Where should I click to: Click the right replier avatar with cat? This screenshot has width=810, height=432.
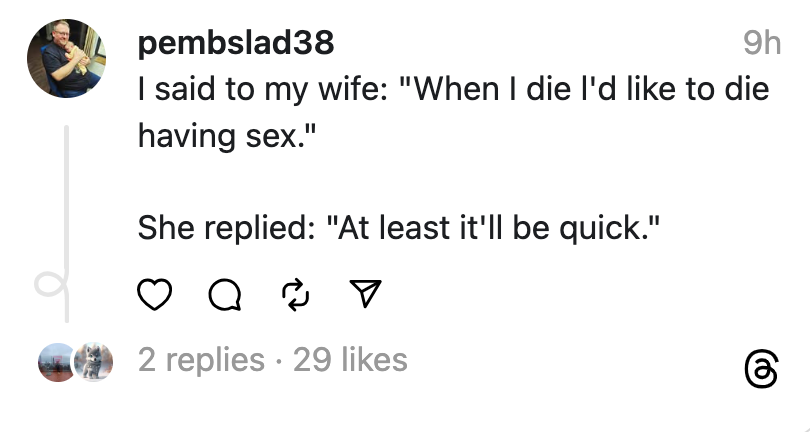click(93, 361)
